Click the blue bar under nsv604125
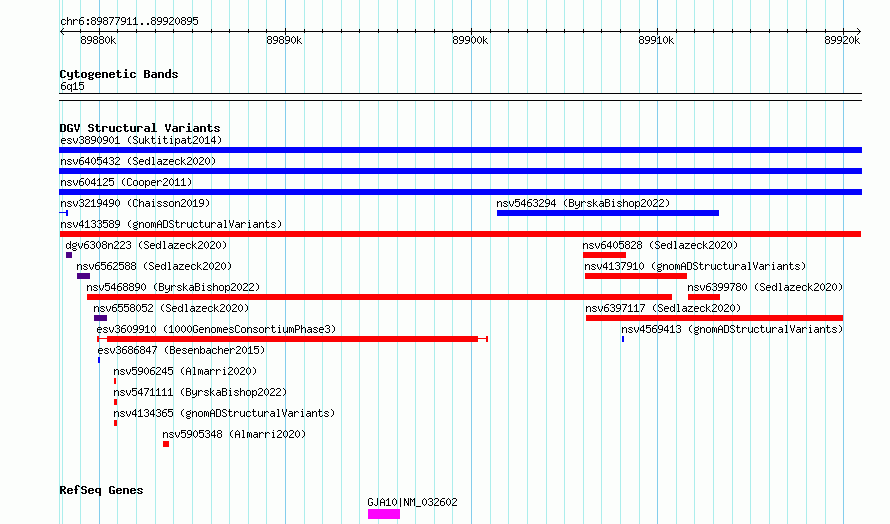Image resolution: width=890 pixels, height=524 pixels. point(460,192)
